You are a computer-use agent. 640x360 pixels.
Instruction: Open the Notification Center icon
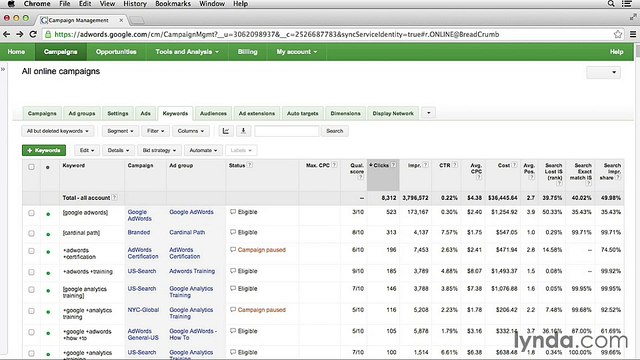click(x=627, y=4)
